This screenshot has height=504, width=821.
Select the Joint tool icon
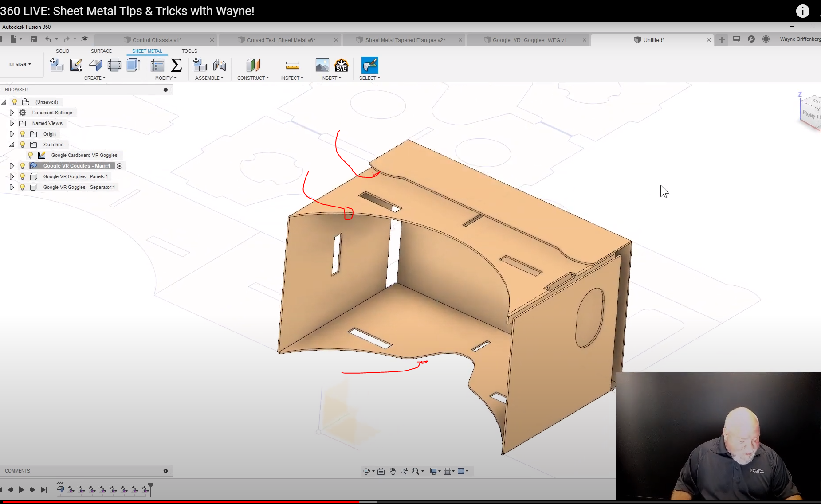point(219,65)
